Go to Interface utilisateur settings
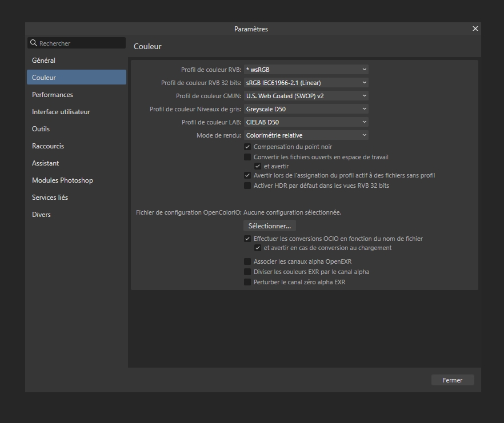 [x=77, y=112]
